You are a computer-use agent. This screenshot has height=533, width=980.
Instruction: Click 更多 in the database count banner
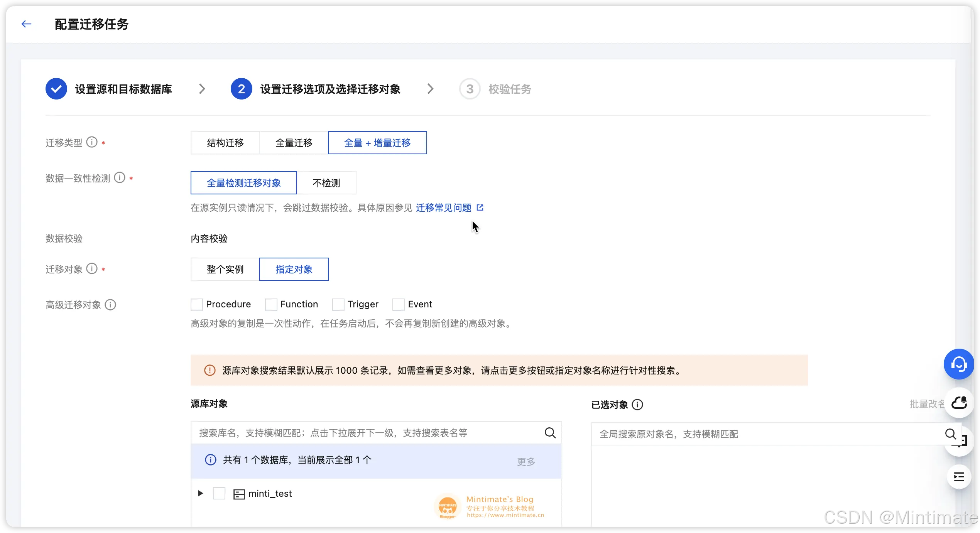526,462
